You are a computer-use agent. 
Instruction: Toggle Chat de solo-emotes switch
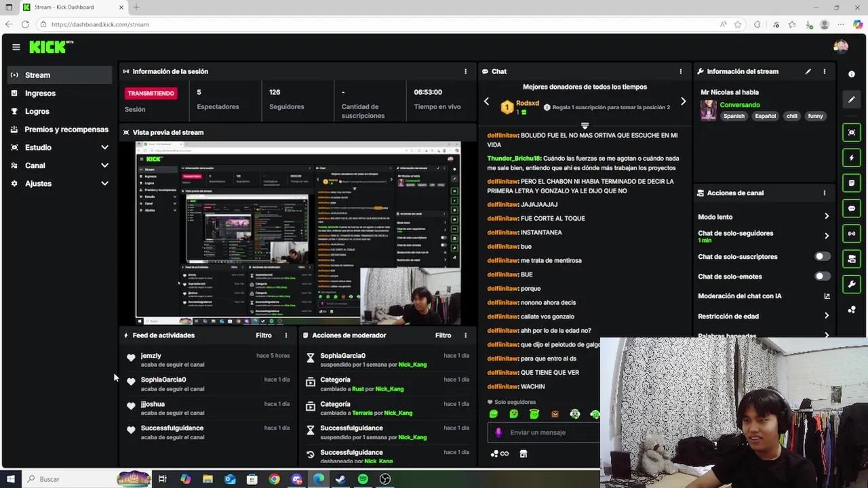click(822, 277)
